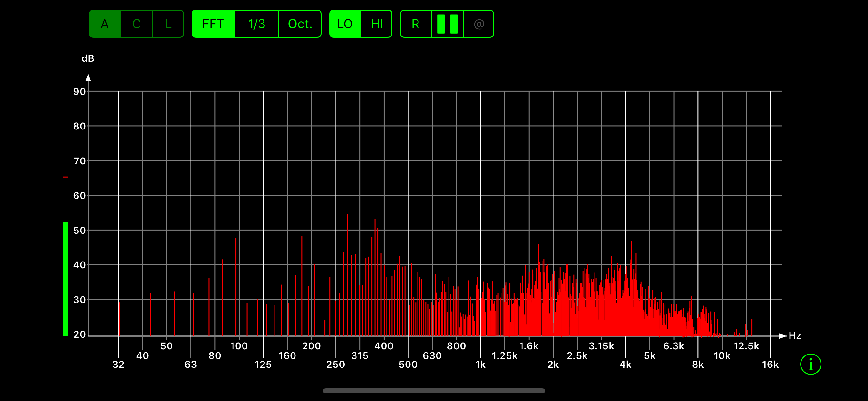Click the Hz axis arrow label
The height and width of the screenshot is (401, 868).
coord(795,336)
